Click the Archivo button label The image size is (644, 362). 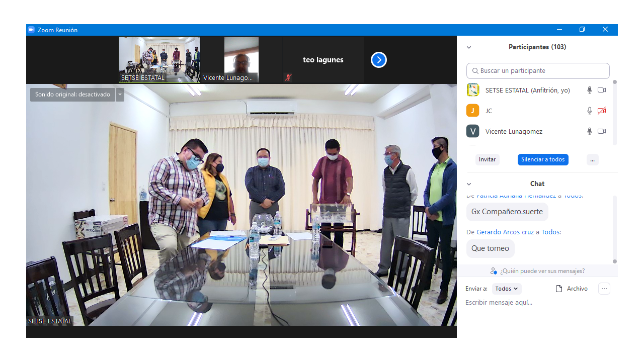pos(577,289)
